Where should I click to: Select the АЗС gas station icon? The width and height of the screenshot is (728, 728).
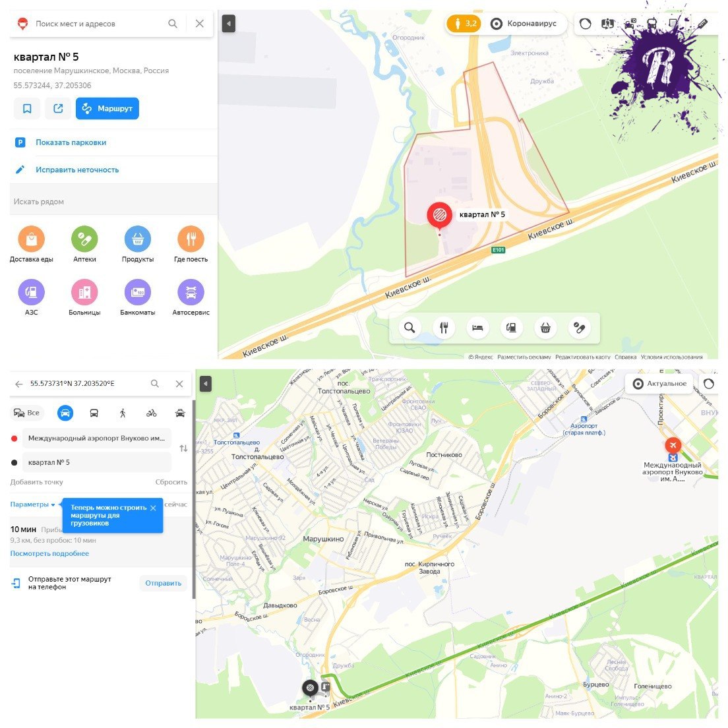point(31,292)
